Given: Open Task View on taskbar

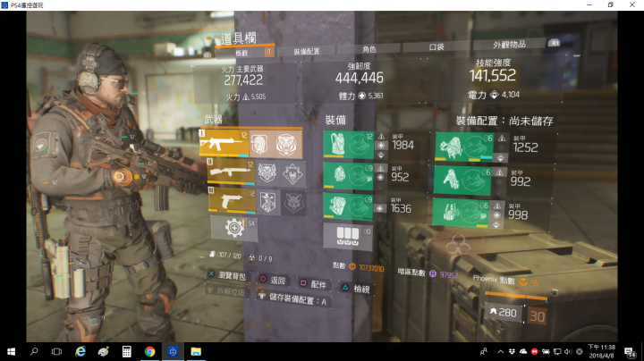Looking at the screenshot, I should [x=56, y=351].
